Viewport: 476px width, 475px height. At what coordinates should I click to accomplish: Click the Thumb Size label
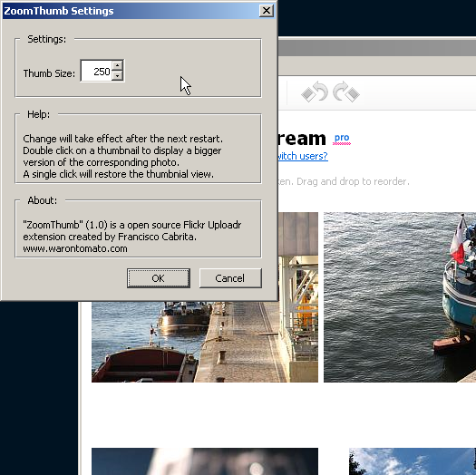pyautogui.click(x=49, y=73)
